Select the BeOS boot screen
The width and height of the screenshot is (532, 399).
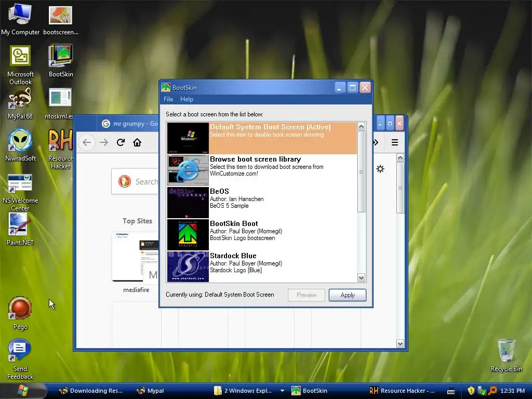(262, 203)
